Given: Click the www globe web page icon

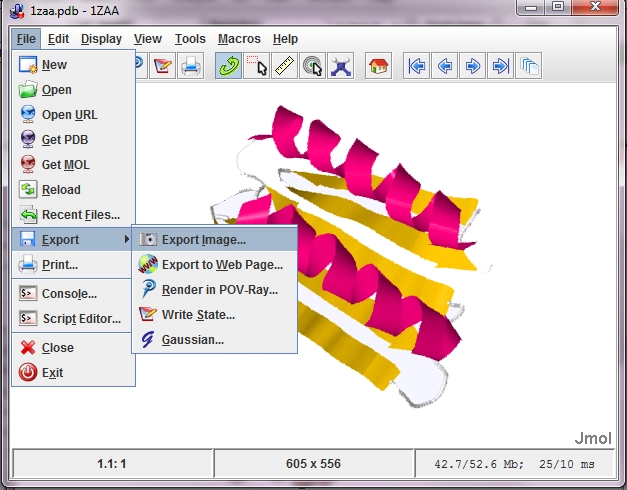Looking at the screenshot, I should click(x=148, y=264).
